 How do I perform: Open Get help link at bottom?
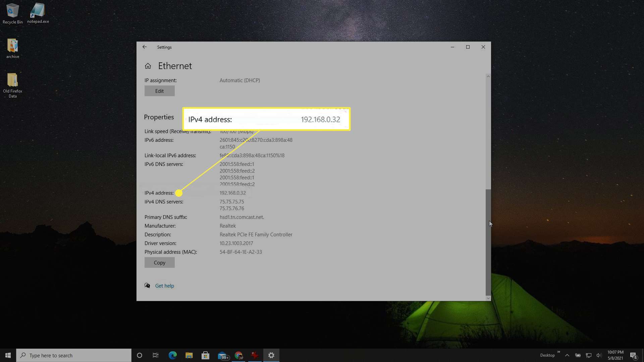[165, 285]
